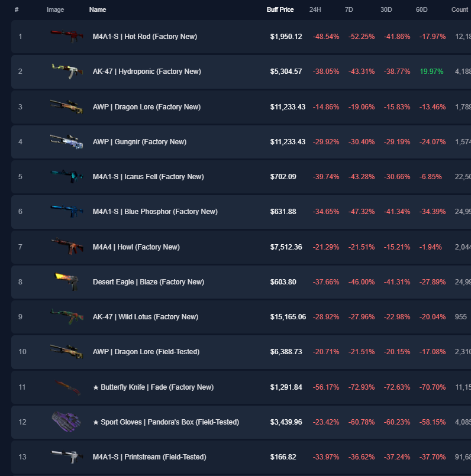Select the $1,291.84 price cell

point(286,387)
